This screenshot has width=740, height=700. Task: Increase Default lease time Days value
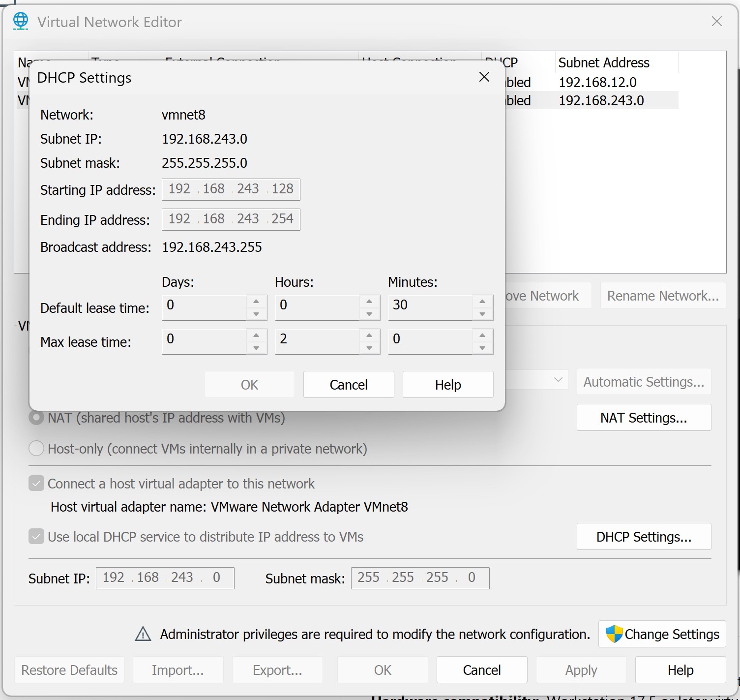256,302
